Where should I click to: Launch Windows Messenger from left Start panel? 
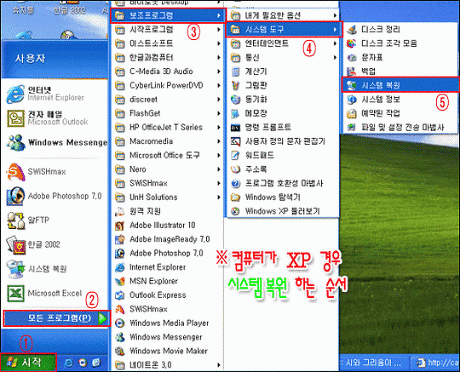click(x=57, y=142)
